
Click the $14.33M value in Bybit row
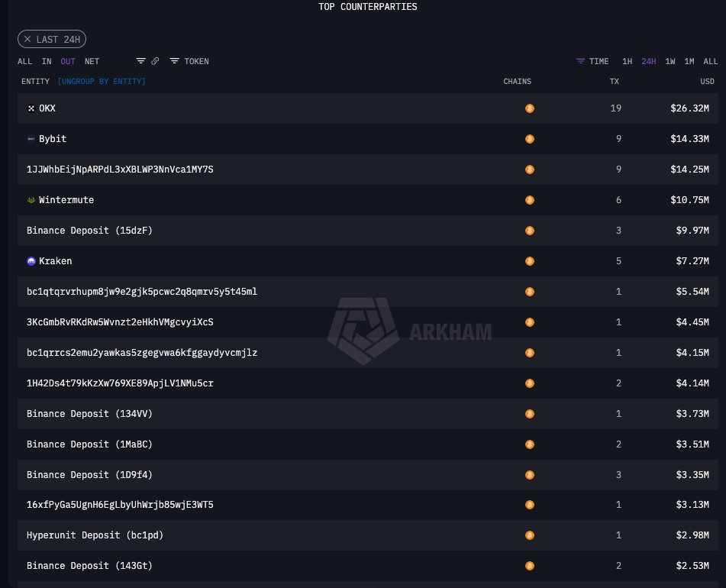[x=689, y=139]
